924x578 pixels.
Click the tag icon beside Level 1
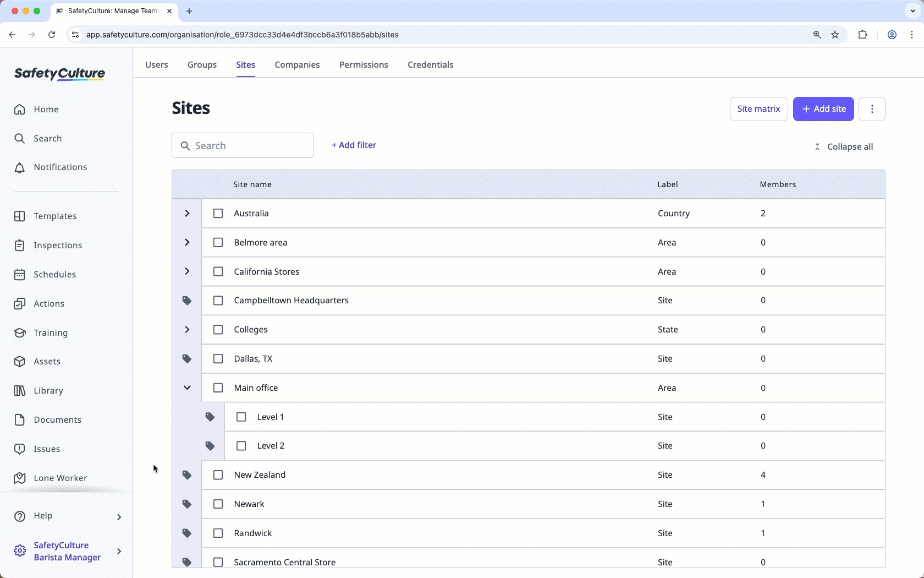210,417
